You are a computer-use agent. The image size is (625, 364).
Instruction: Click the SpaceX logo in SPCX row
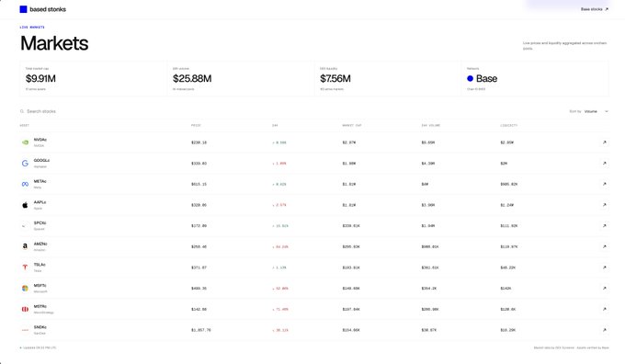(x=25, y=225)
